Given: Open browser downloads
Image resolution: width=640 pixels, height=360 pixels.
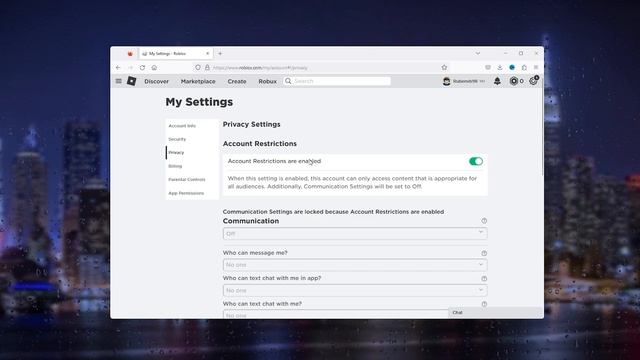Looking at the screenshot, I should click(x=500, y=68).
